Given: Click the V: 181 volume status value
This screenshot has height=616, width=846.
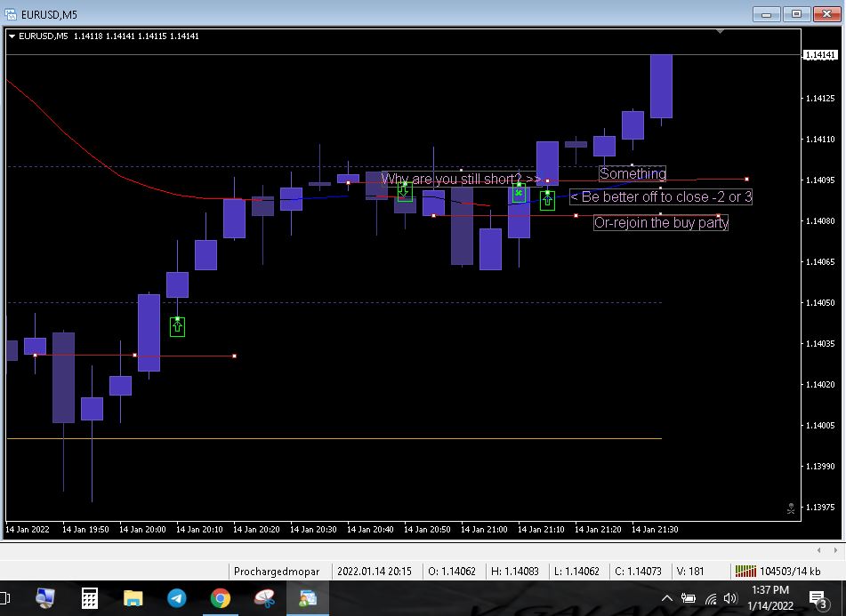Looking at the screenshot, I should (x=690, y=572).
